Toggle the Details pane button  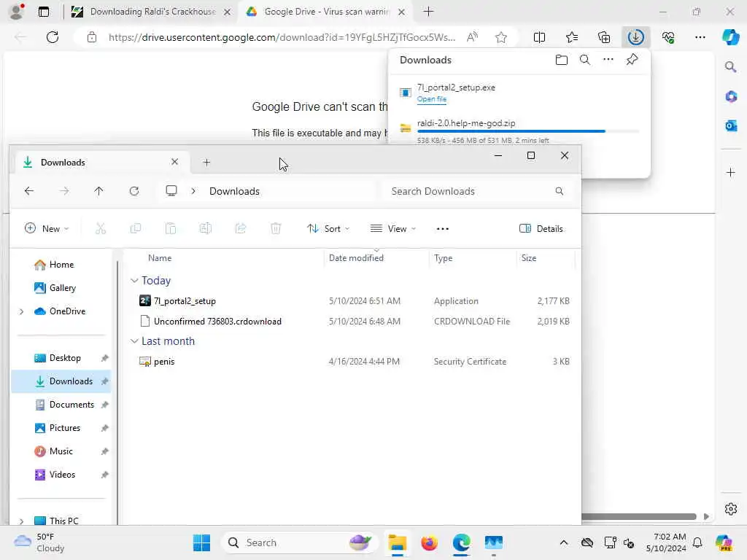tap(541, 228)
